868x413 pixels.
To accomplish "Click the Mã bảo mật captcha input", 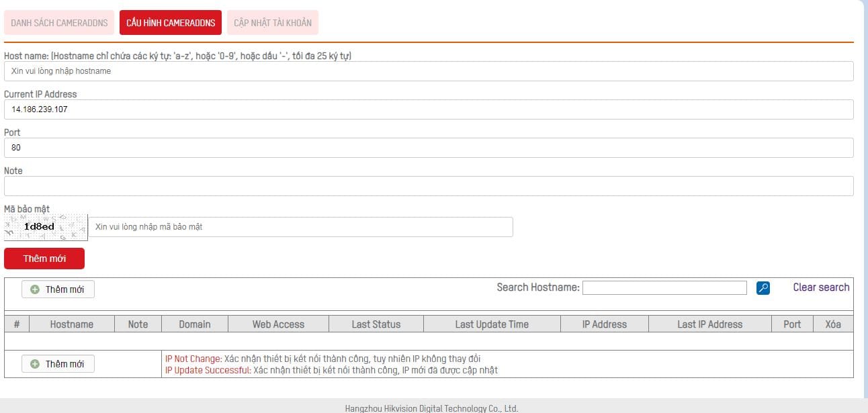I will [x=301, y=227].
